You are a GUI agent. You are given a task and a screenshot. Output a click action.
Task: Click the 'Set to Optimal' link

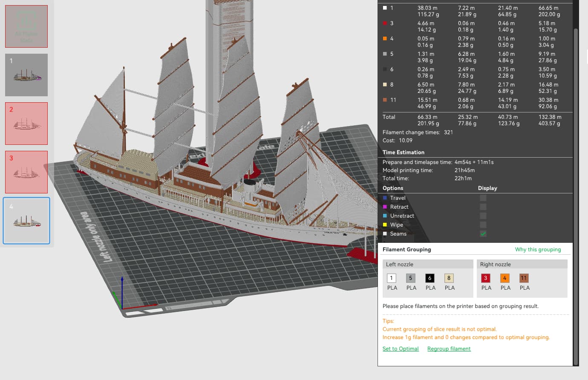pos(401,349)
